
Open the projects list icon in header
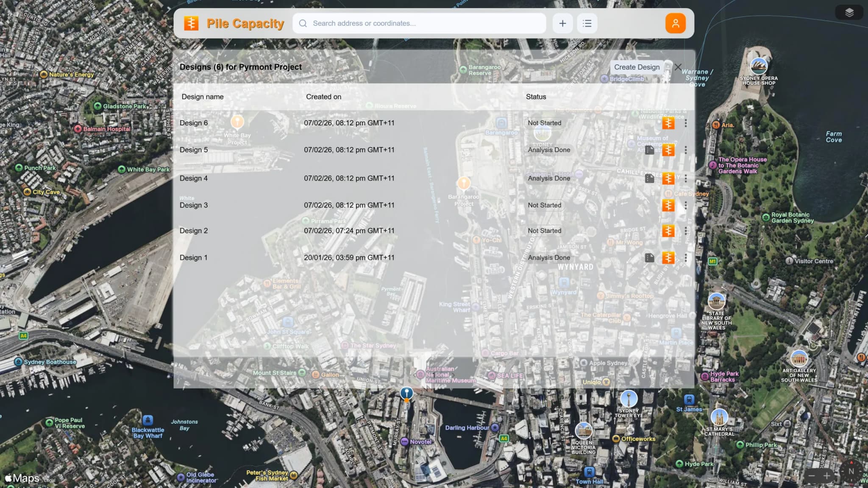point(587,23)
